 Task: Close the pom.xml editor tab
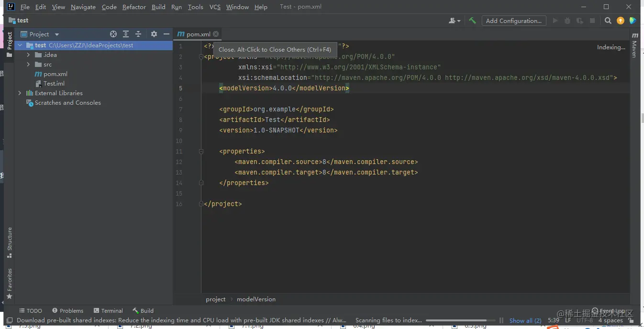click(x=216, y=34)
